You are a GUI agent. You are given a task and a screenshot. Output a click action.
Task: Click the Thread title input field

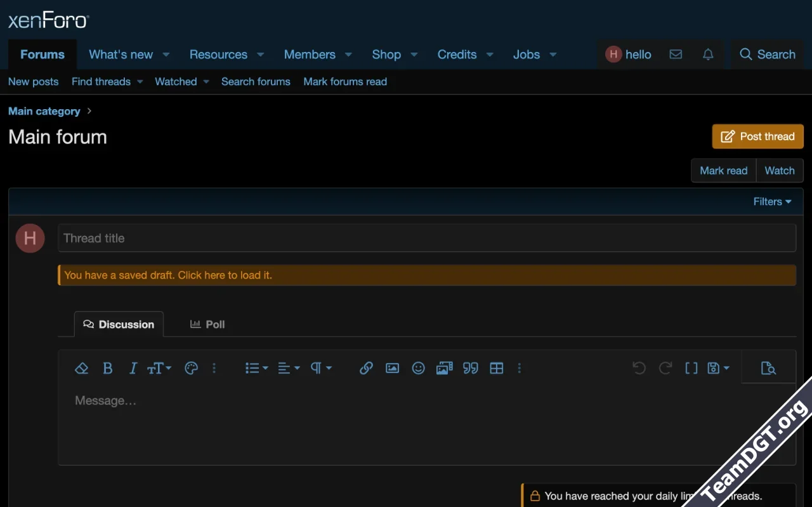pos(426,239)
